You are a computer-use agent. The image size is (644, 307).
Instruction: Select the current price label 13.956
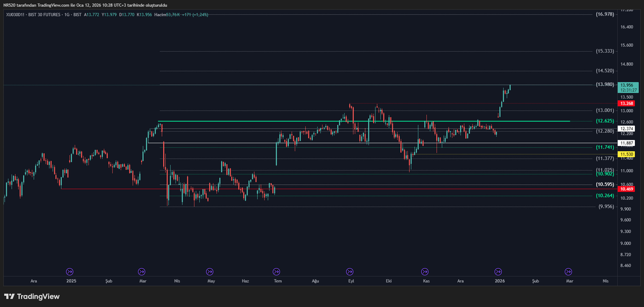626,85
